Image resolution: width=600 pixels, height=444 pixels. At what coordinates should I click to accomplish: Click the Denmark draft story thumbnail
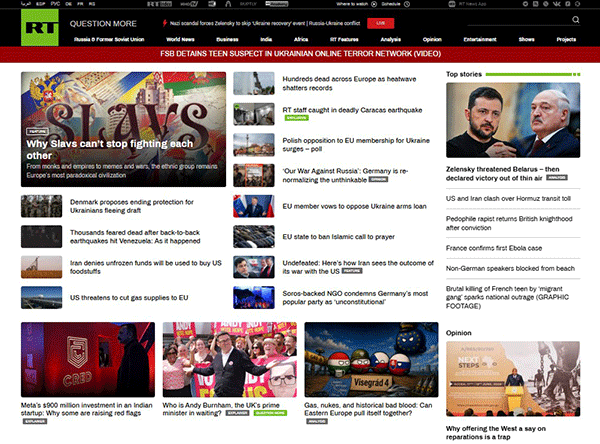41,206
